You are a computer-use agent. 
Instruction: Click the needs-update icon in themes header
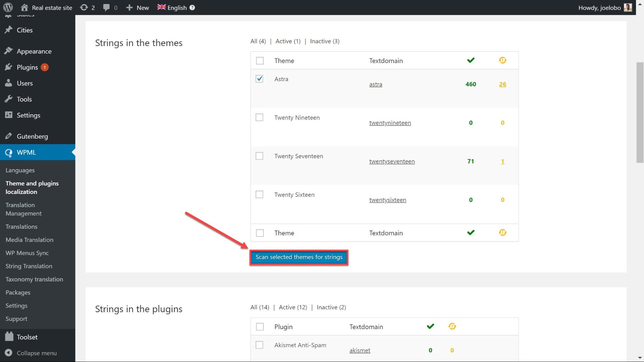click(502, 60)
